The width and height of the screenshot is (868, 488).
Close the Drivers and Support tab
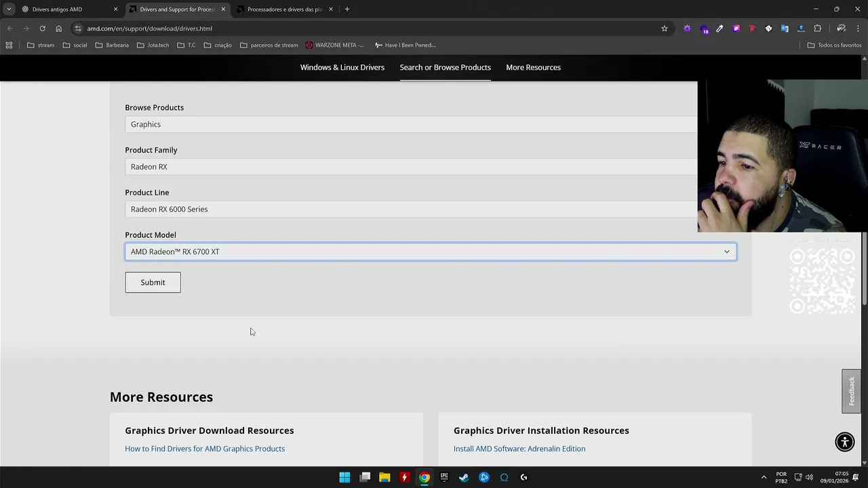223,9
